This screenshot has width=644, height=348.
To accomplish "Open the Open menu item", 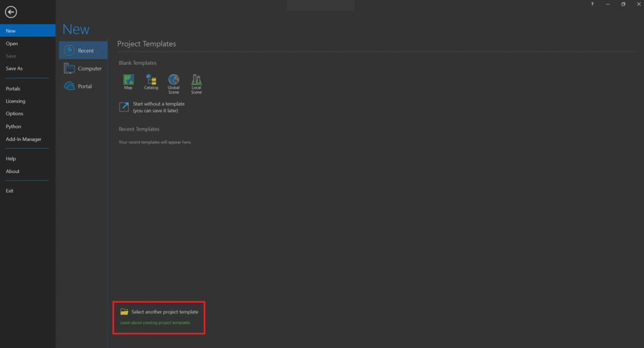I will click(x=12, y=43).
